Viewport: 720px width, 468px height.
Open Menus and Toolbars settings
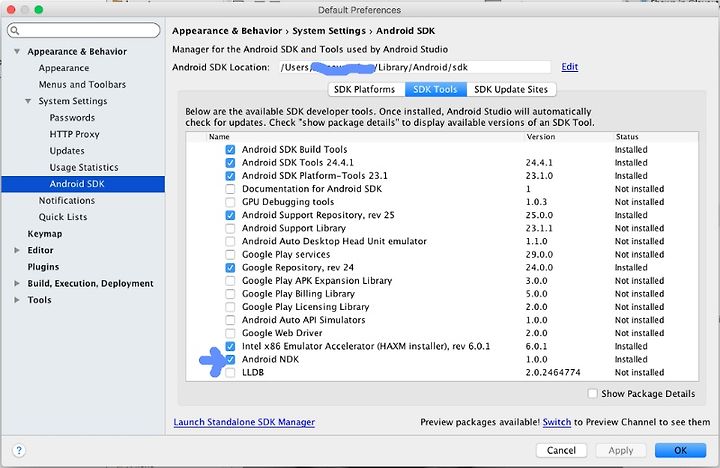[82, 85]
